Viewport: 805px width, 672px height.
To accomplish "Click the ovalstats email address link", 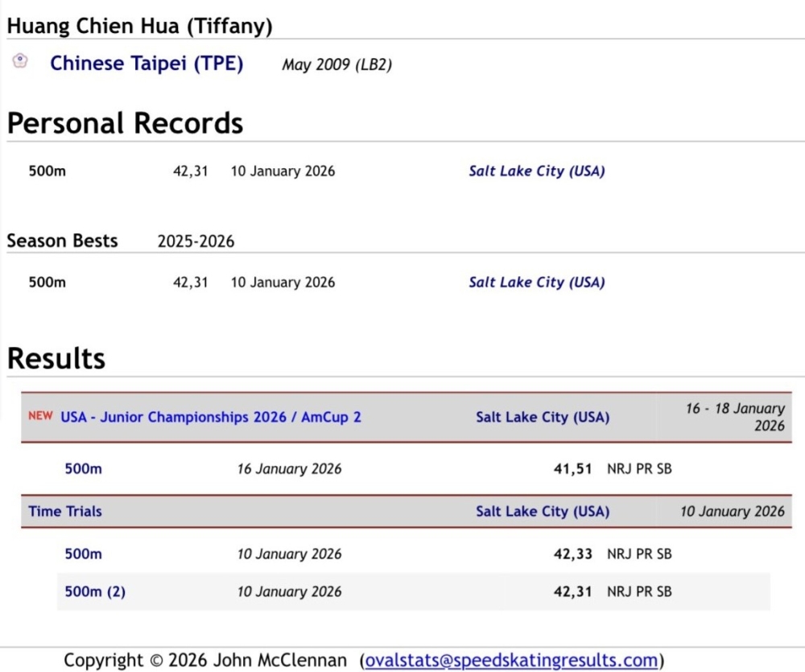I will 512,660.
